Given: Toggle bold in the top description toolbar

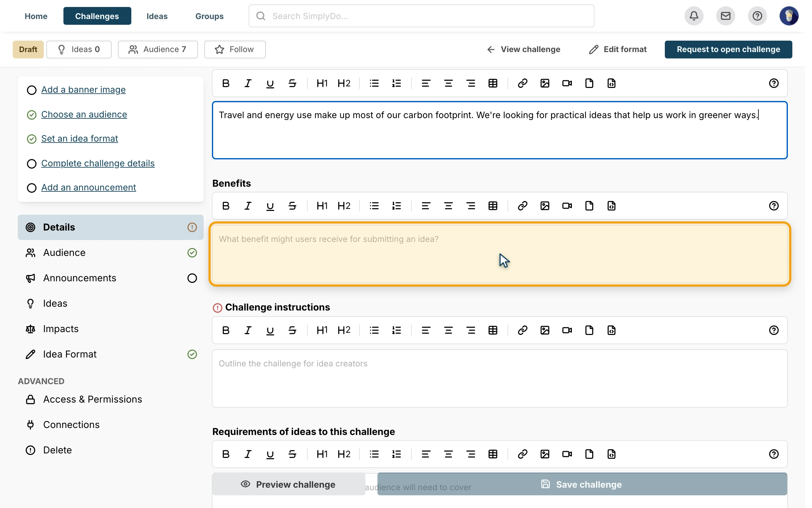Looking at the screenshot, I should [226, 83].
